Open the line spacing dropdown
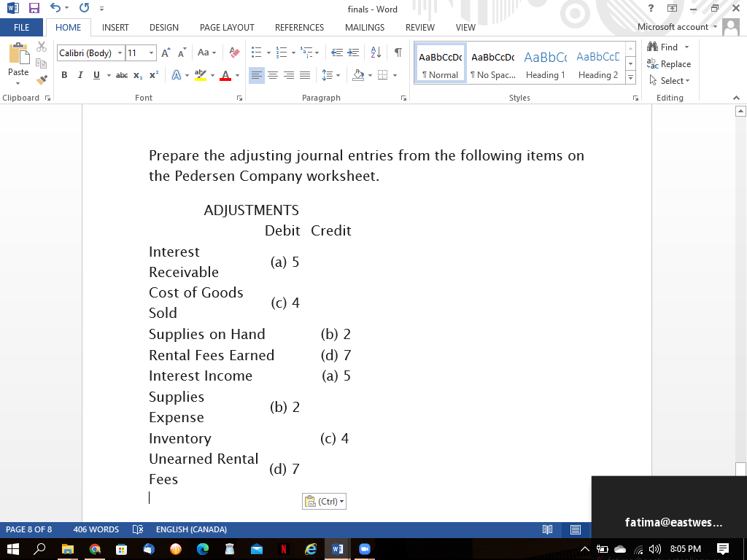The image size is (747, 560). click(330, 74)
